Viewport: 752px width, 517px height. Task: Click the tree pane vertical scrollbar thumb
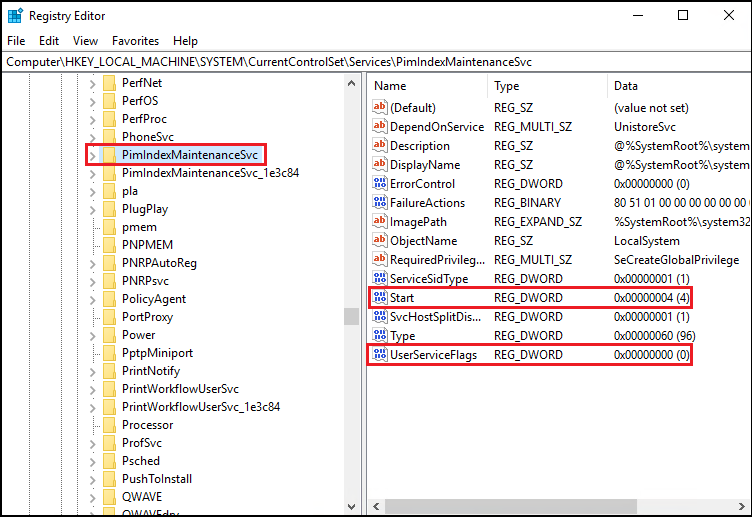(351, 316)
